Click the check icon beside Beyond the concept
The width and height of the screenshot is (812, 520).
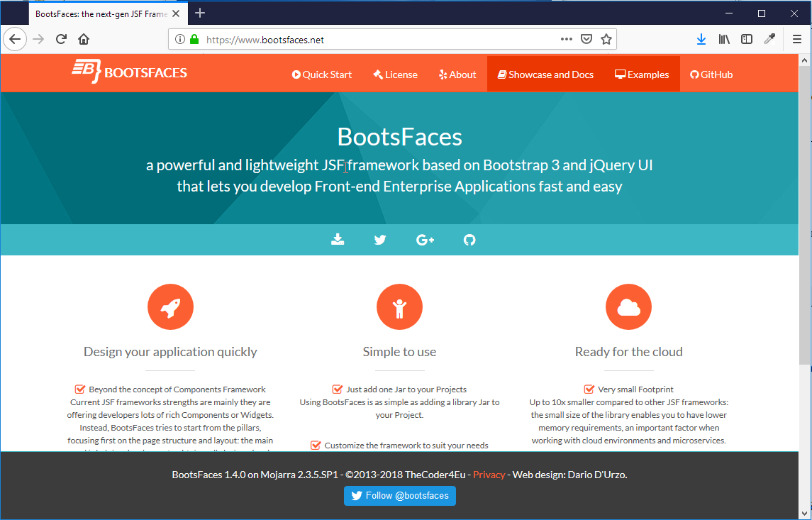pos(79,389)
